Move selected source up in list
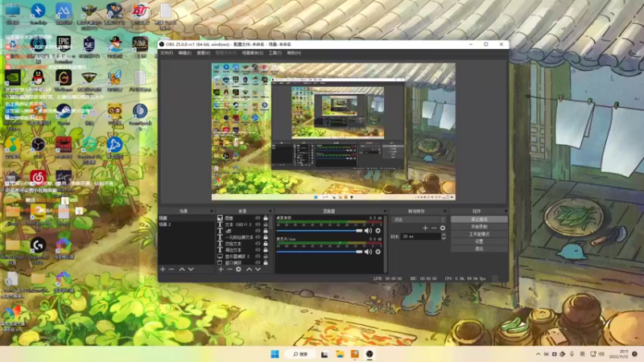This screenshot has height=362, width=644. pyautogui.click(x=249, y=269)
